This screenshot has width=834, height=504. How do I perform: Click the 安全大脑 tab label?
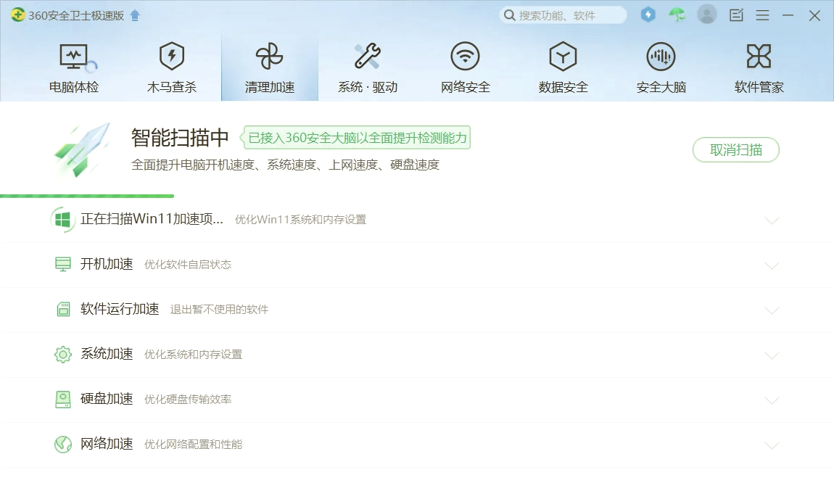(661, 87)
